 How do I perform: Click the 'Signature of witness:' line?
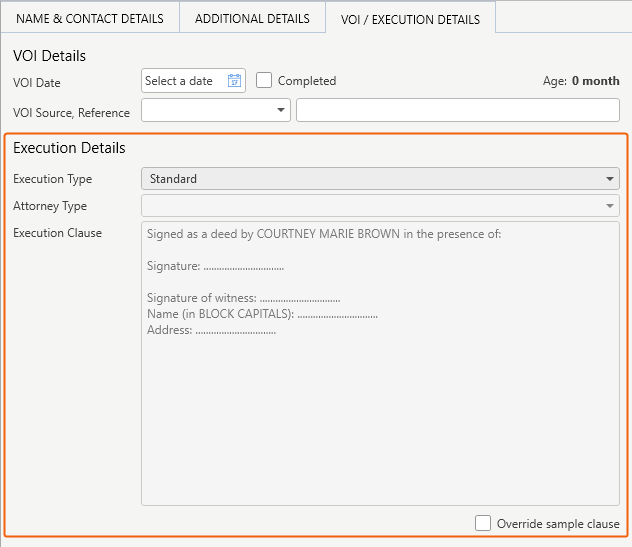243,298
